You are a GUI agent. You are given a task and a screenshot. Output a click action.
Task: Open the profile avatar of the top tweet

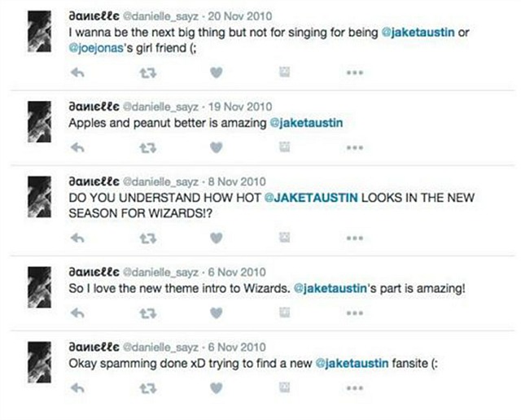click(x=40, y=32)
